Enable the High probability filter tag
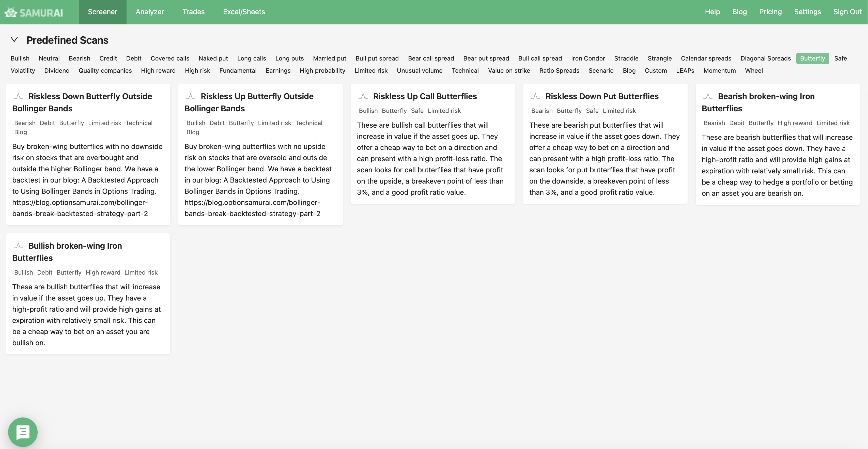868x449 pixels. coord(322,70)
